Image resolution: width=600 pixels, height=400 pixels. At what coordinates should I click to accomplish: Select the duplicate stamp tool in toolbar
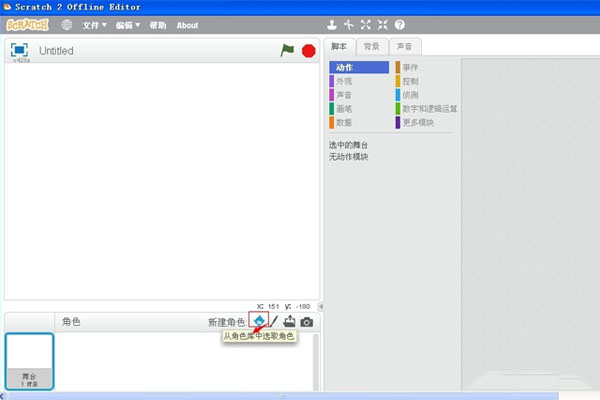pyautogui.click(x=332, y=25)
